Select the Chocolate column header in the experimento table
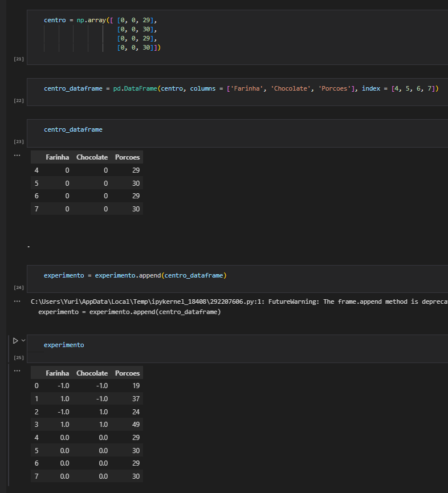 click(92, 373)
